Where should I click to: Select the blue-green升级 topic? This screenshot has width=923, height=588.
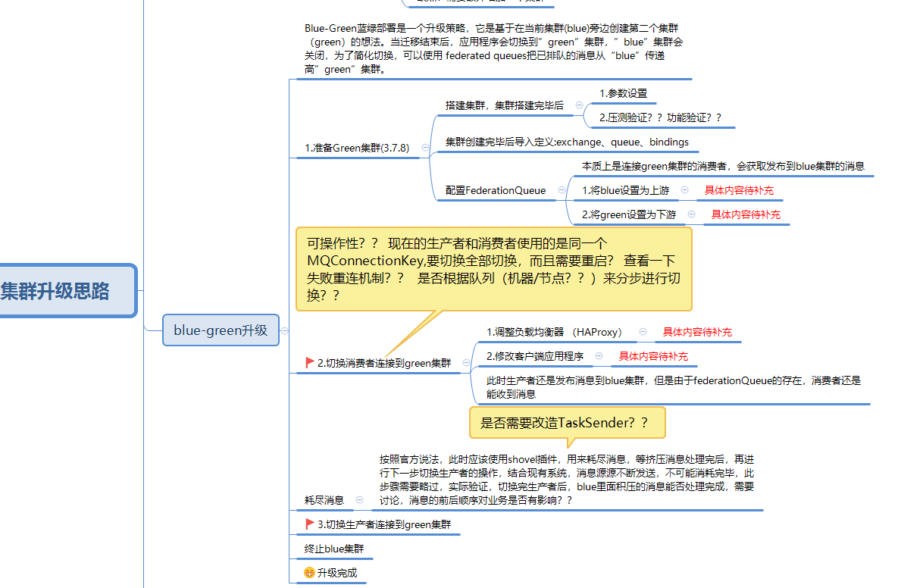point(221,330)
